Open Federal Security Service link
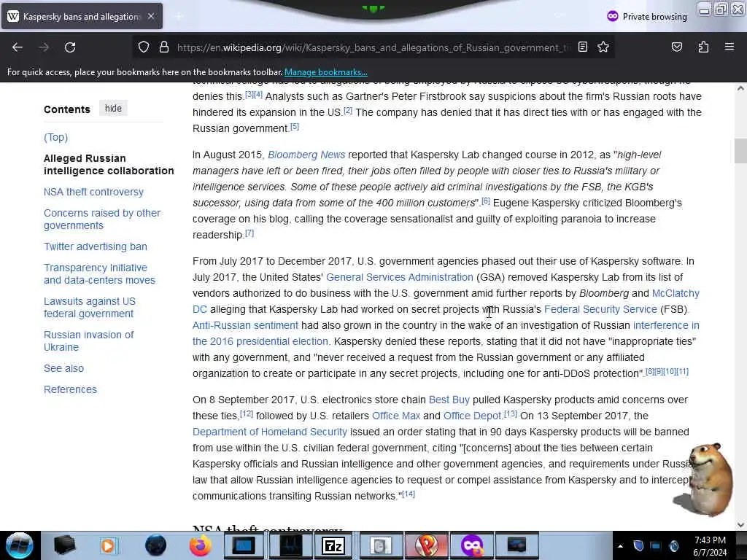This screenshot has width=747, height=560. [x=601, y=309]
